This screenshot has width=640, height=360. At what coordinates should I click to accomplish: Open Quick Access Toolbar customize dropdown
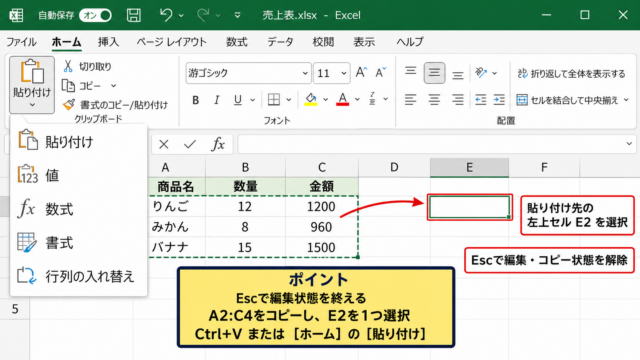coord(237,16)
